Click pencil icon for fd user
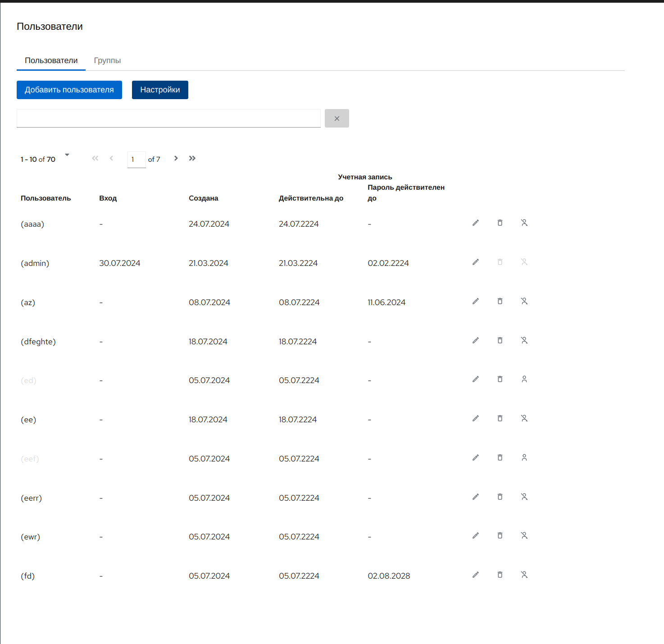 pos(475,575)
